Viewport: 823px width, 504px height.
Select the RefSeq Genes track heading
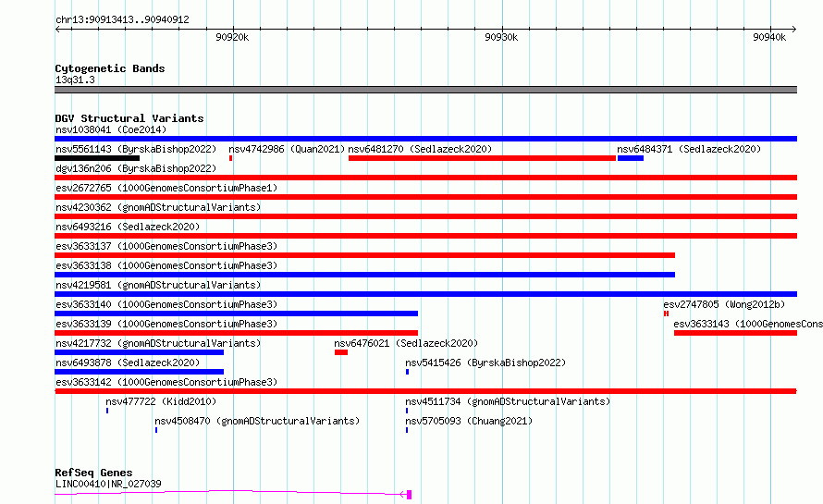[x=93, y=473]
